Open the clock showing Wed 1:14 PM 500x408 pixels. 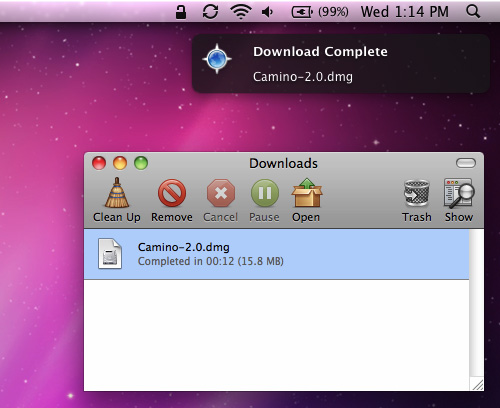click(405, 12)
